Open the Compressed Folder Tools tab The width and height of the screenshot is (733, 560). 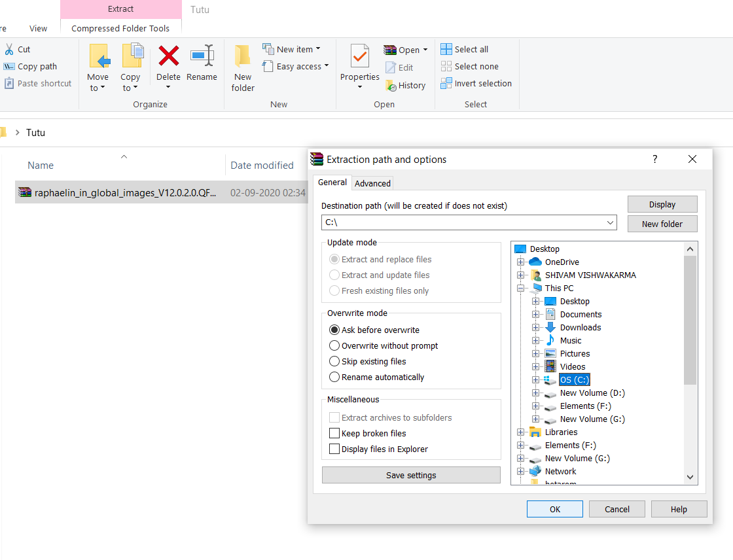pos(120,29)
